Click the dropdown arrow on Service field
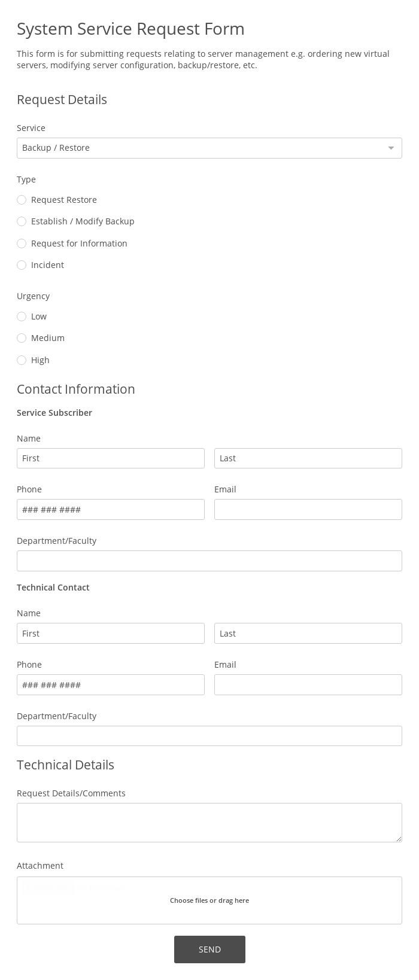419x980 pixels. point(391,148)
